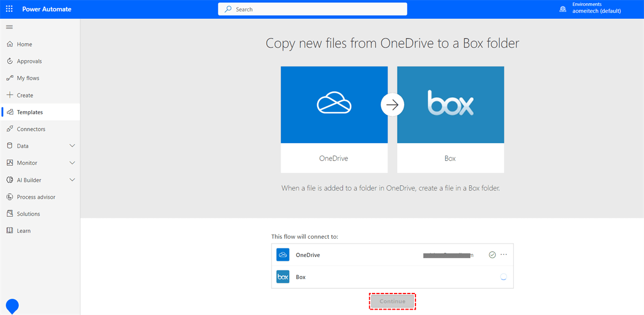This screenshot has width=644, height=315.
Task: Click the template description sentence
Action: [391, 188]
